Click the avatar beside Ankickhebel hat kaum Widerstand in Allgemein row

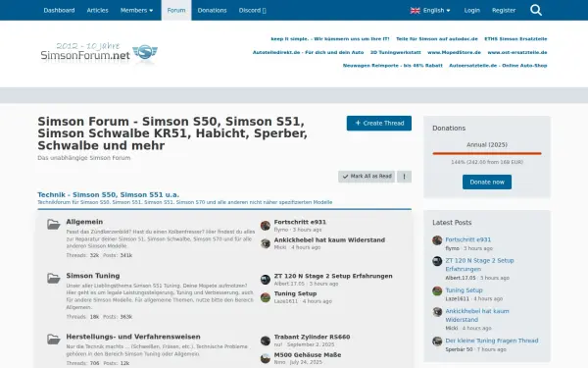pos(266,243)
